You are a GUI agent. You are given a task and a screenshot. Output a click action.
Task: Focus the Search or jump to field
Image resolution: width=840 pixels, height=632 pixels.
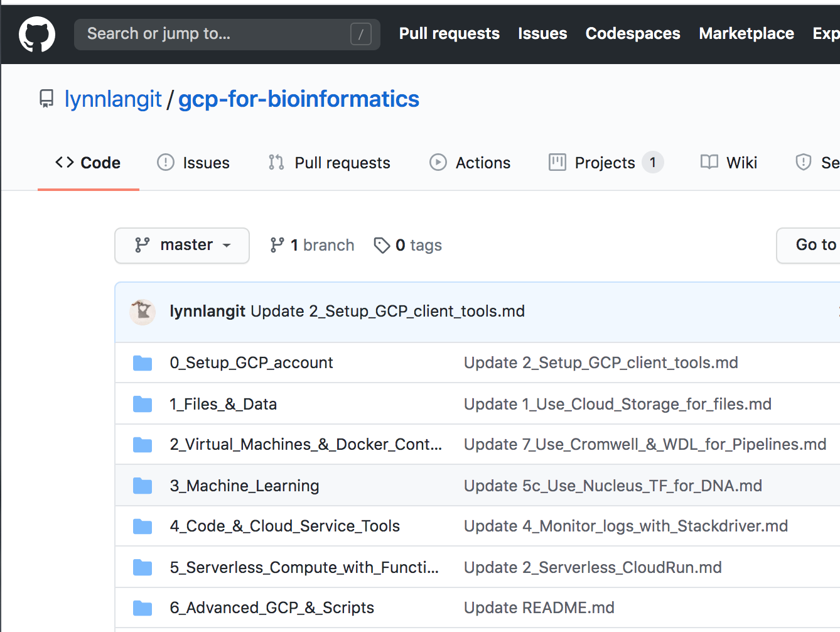point(227,34)
